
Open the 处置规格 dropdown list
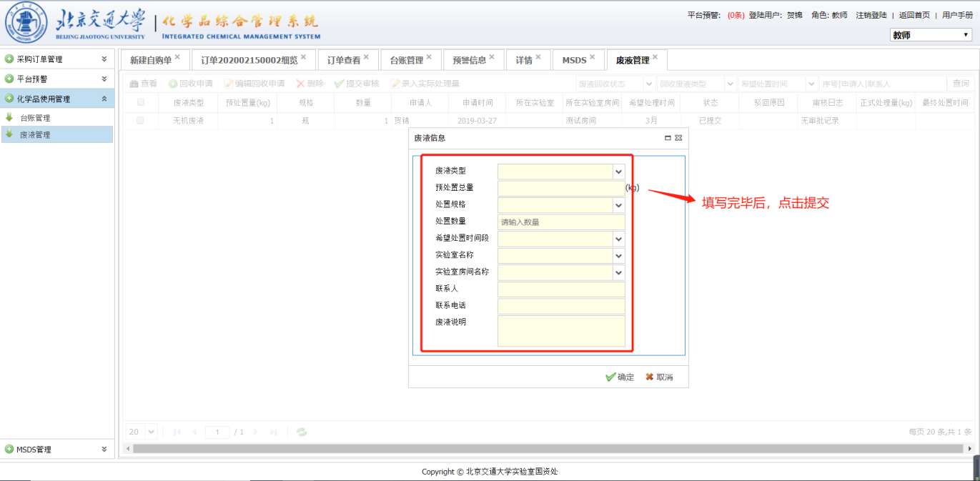coord(618,205)
